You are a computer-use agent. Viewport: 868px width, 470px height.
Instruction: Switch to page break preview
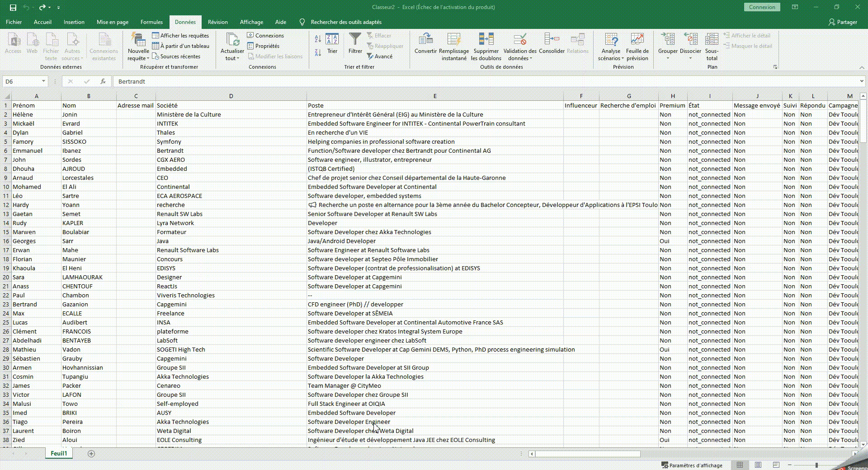(776, 465)
